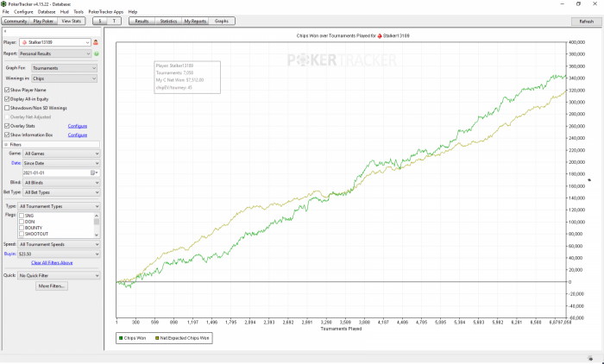Toggle Show Player Name checkbox

[x=7, y=90]
